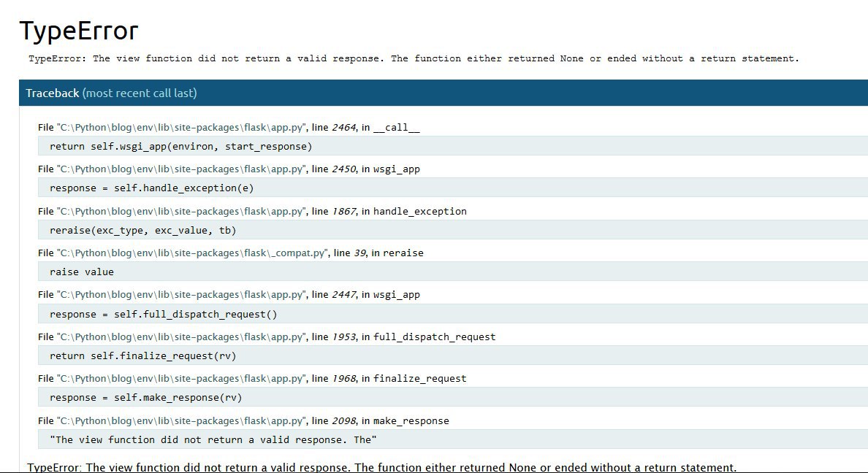The image size is (868, 473).
Task: Click the app.py path for line 1968
Action: (181, 378)
